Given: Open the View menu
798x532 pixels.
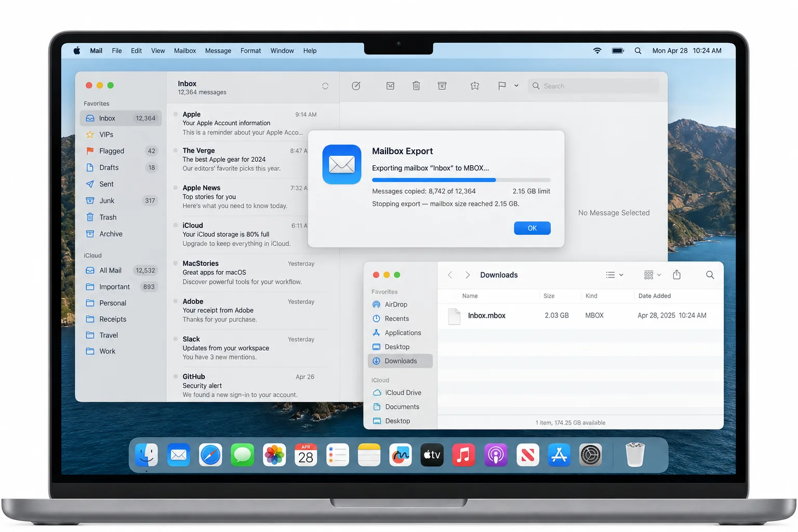Looking at the screenshot, I should pyautogui.click(x=158, y=51).
